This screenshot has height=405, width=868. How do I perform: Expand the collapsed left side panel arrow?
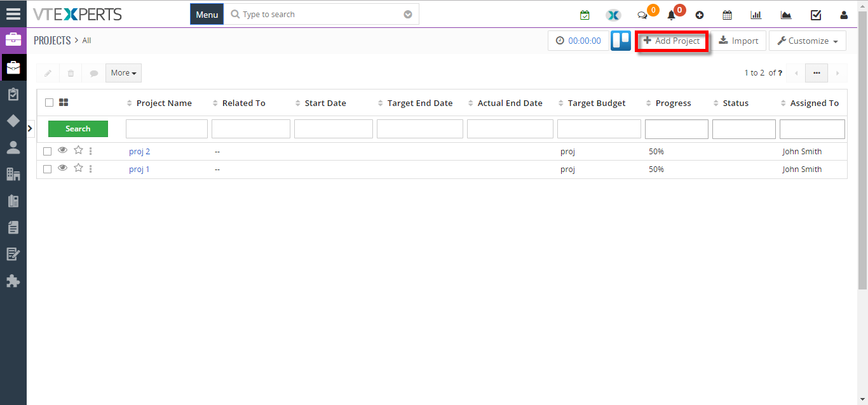pos(30,129)
